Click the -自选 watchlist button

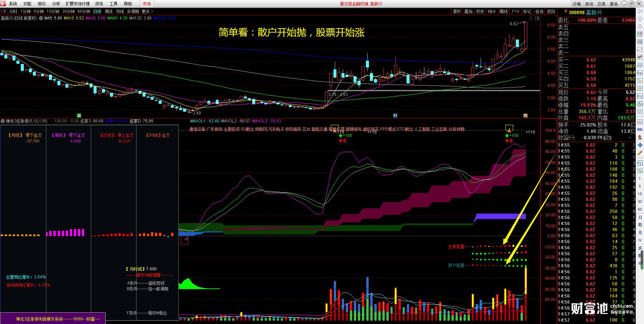coord(539,11)
